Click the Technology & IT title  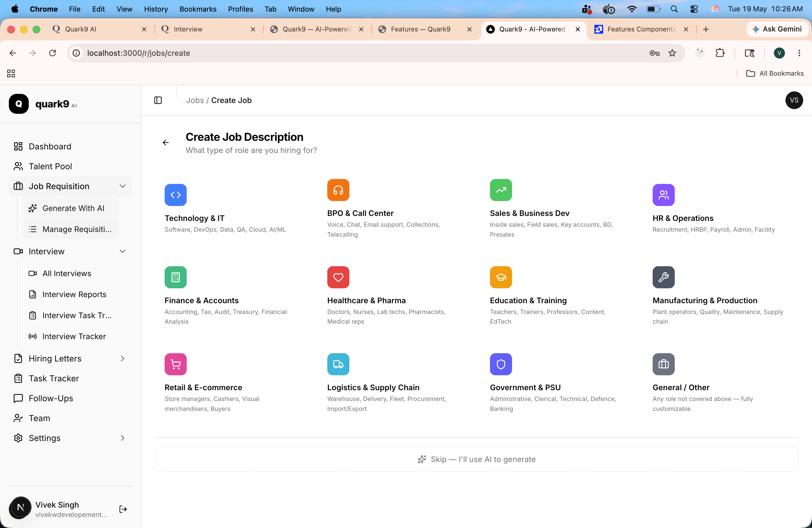click(194, 218)
